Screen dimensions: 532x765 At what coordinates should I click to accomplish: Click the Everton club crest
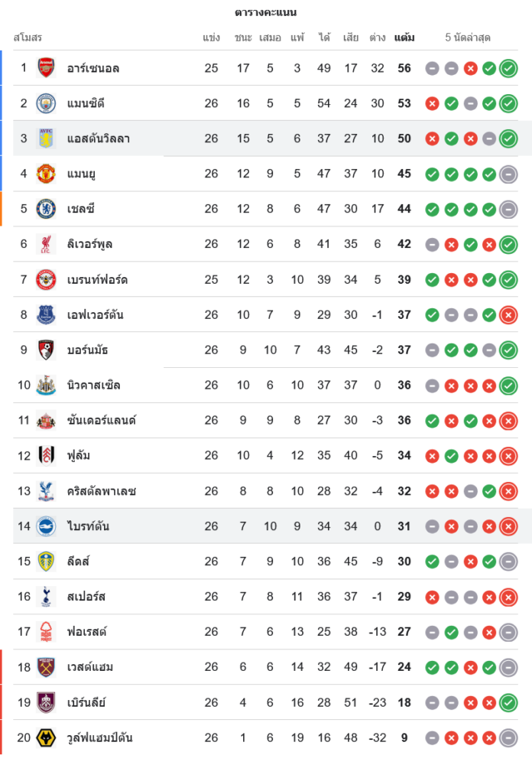47,314
